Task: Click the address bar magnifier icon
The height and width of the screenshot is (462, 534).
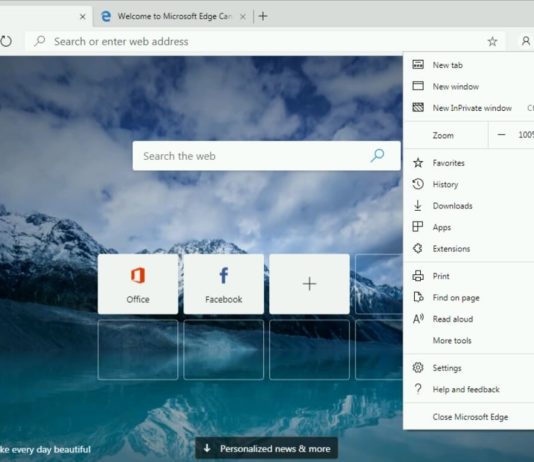Action: (40, 41)
